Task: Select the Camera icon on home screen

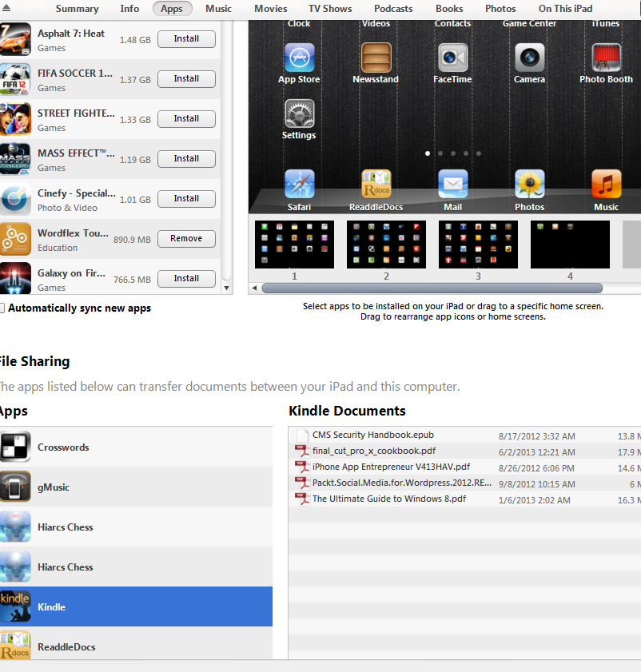Action: pos(530,58)
